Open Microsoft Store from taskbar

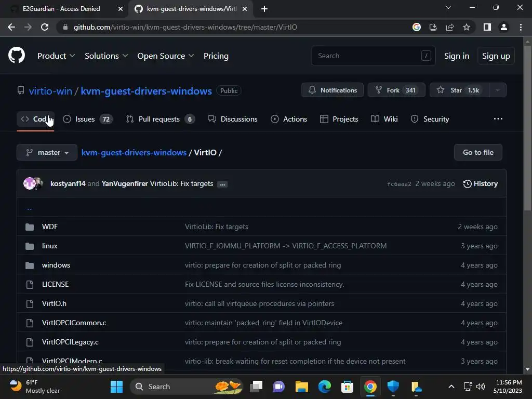[x=347, y=387]
